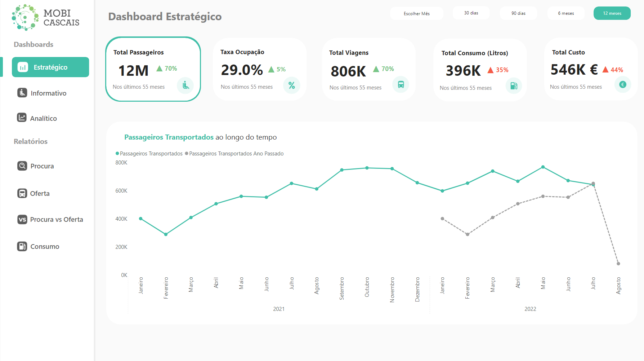Viewport: 644px width, 361px height.
Task: Select the Analítico line-chart icon
Action: pyautogui.click(x=22, y=118)
